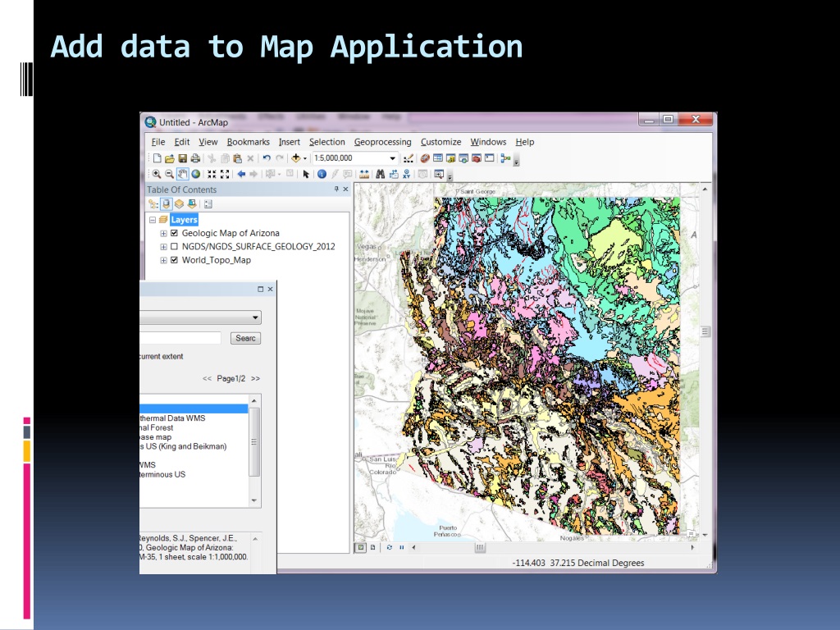Save the map using the floppy icon

[x=183, y=158]
